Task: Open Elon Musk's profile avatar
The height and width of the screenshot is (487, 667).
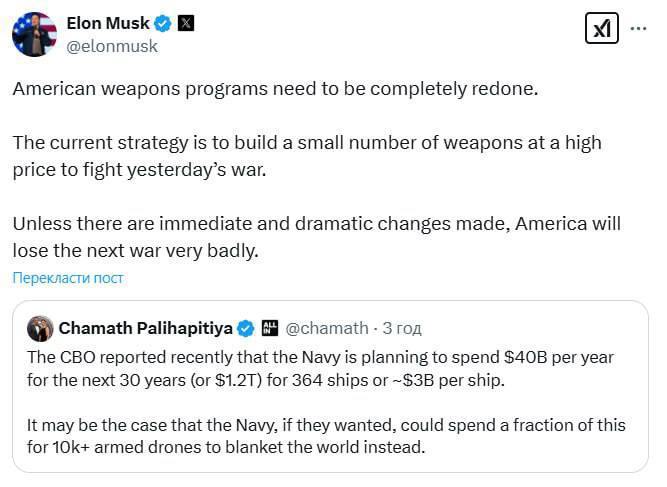Action: click(x=33, y=34)
